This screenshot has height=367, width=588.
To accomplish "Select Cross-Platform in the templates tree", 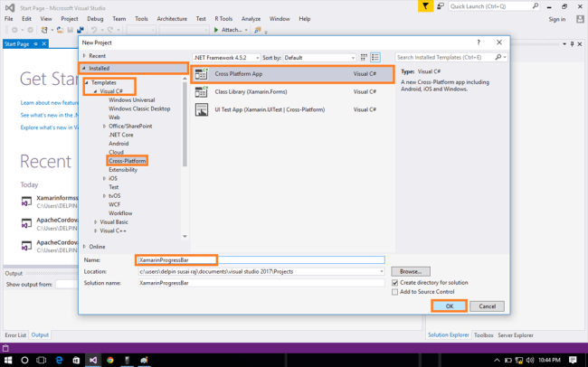I will coord(128,161).
